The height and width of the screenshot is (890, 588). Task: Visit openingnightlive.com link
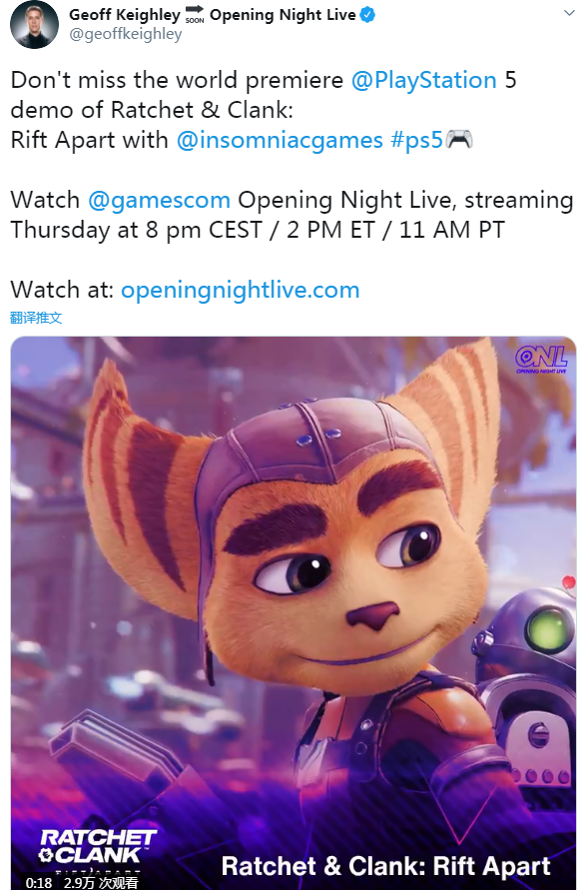pos(241,290)
